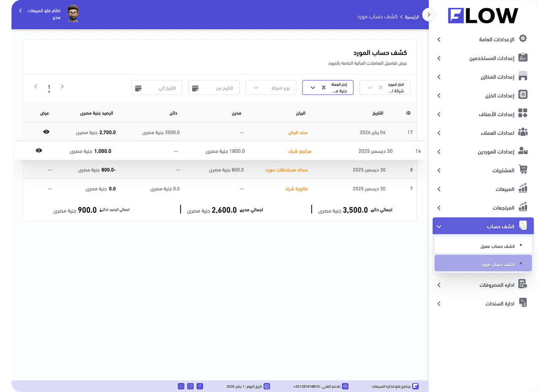The height and width of the screenshot is (392, 549).
Task: View details of row 14 via eye icon
Action: (39, 150)
